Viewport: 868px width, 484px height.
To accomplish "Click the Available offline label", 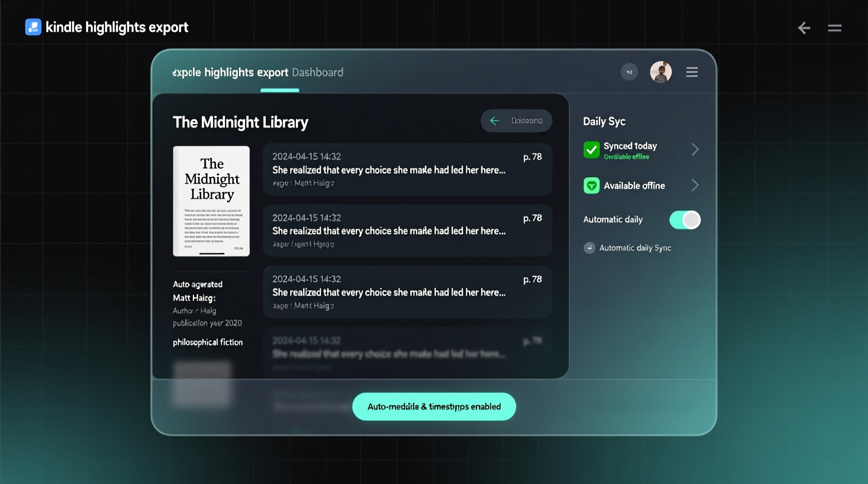I will (634, 186).
